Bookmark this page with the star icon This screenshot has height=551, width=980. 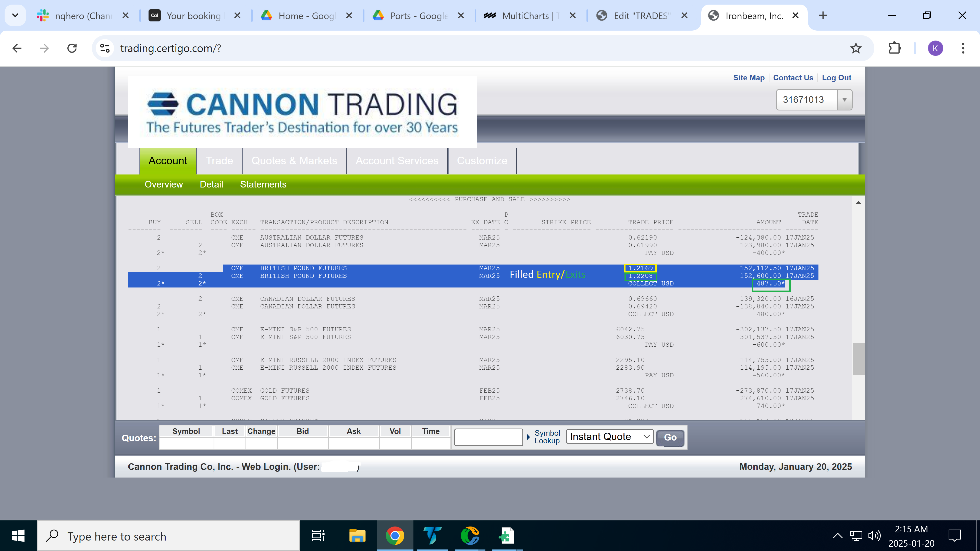856,48
